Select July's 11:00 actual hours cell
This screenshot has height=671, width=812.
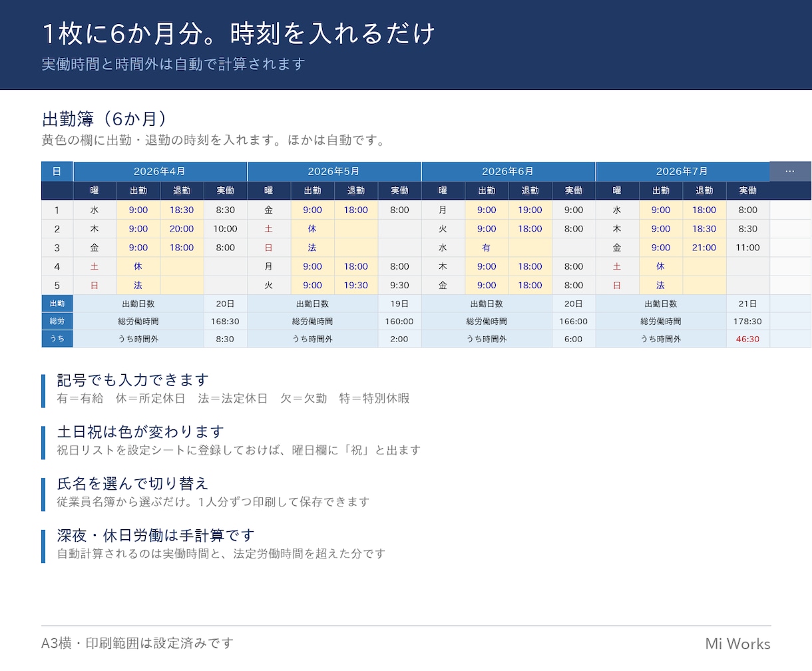[x=748, y=248]
